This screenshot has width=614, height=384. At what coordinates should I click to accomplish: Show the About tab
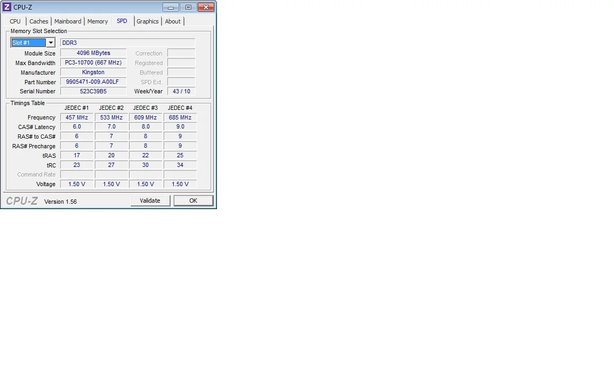(173, 22)
